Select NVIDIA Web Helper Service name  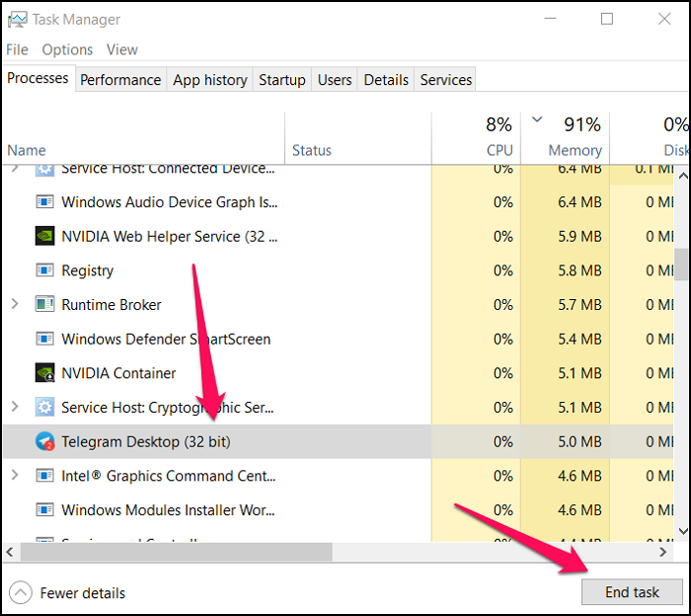click(x=170, y=237)
